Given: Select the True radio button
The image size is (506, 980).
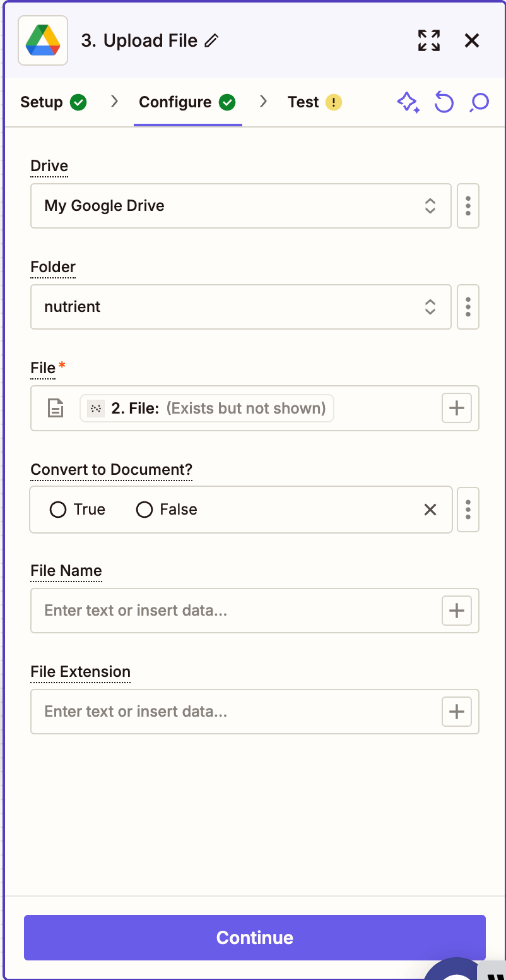Looking at the screenshot, I should tap(58, 509).
